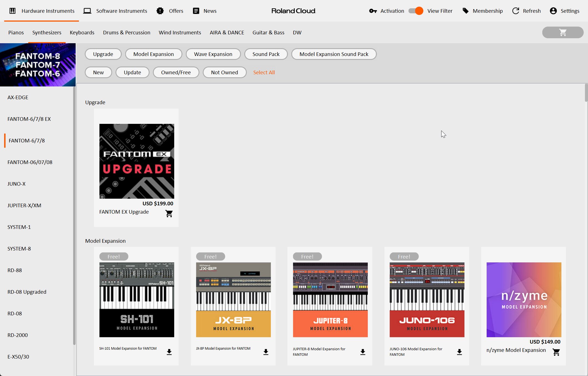Select AX-EDGE in the sidebar
Viewport: 588px width, 376px height.
click(18, 97)
